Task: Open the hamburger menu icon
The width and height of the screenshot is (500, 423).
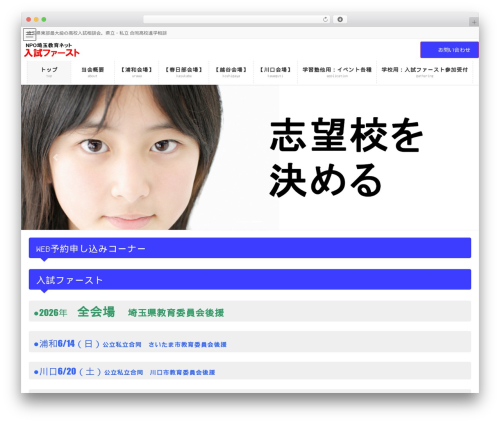Action: 29,34
